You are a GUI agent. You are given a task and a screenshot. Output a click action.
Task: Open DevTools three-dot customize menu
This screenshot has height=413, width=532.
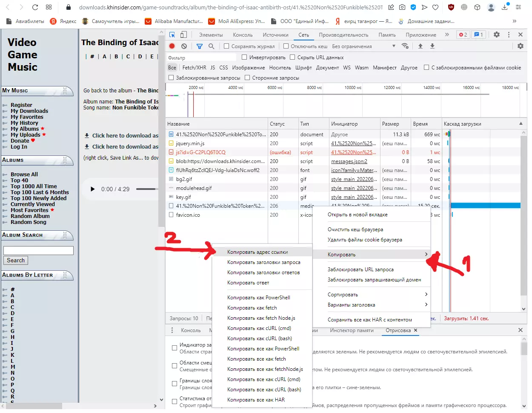coord(509,34)
